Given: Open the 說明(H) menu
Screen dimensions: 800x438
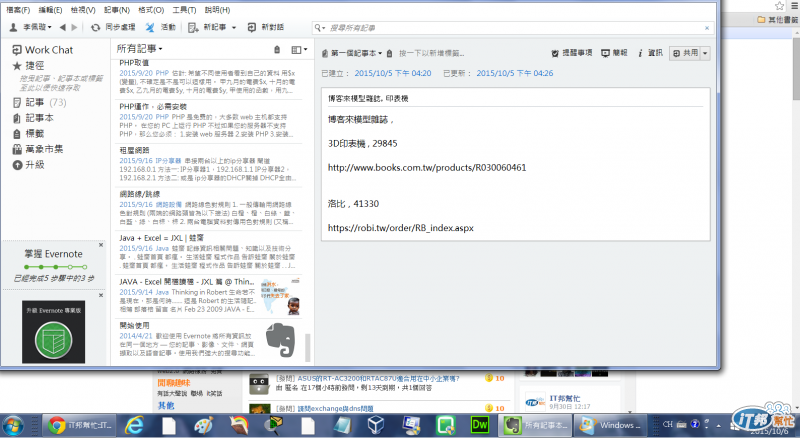Looking at the screenshot, I should 217,10.
